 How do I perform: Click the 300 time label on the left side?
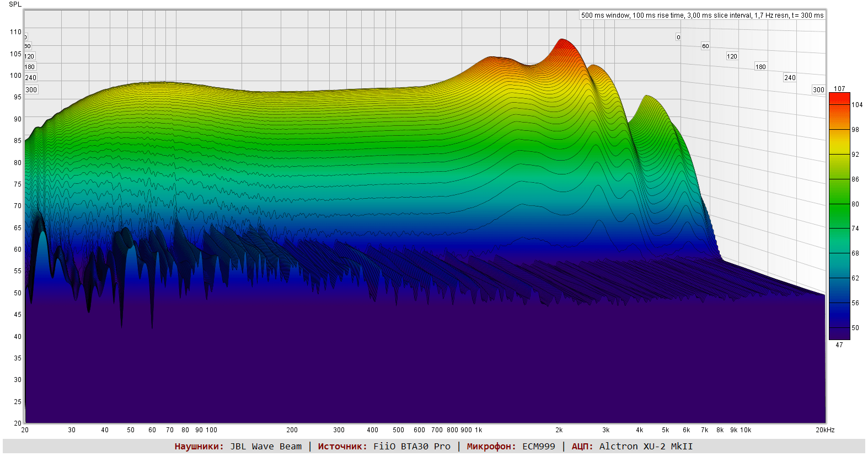(x=31, y=90)
